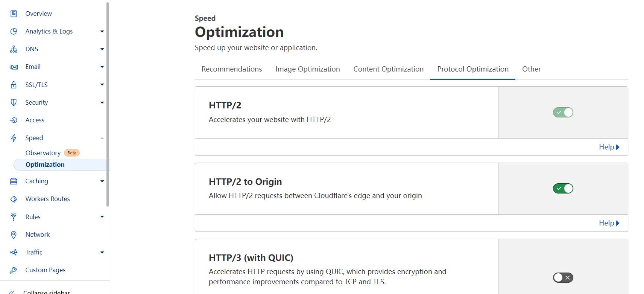
Task: Click the Custom Pages wrench icon
Action: coord(14,270)
